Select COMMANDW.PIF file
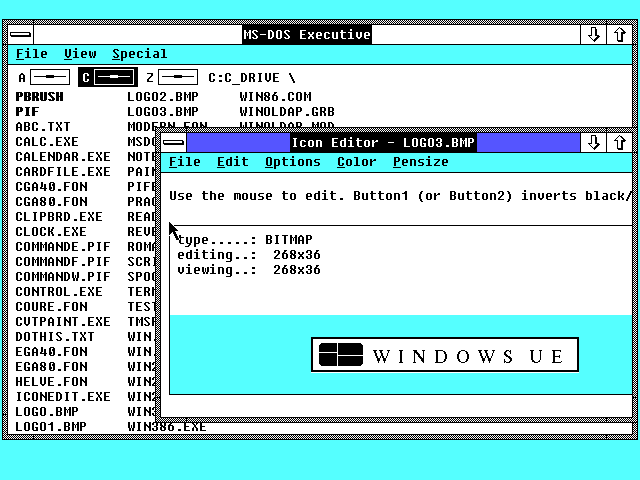This screenshot has width=640, height=480. (x=63, y=277)
